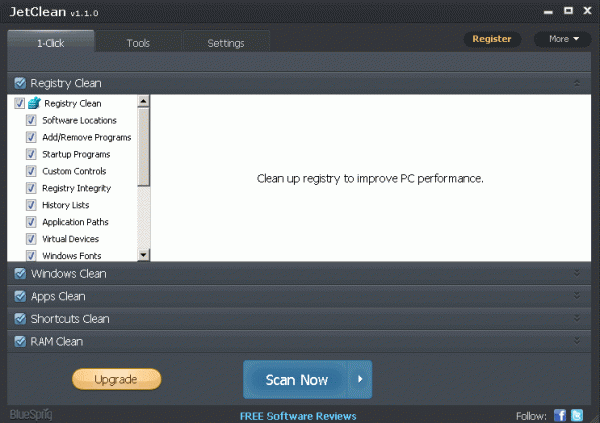Uncheck the Registry Clean tree root checkbox

click(20, 103)
